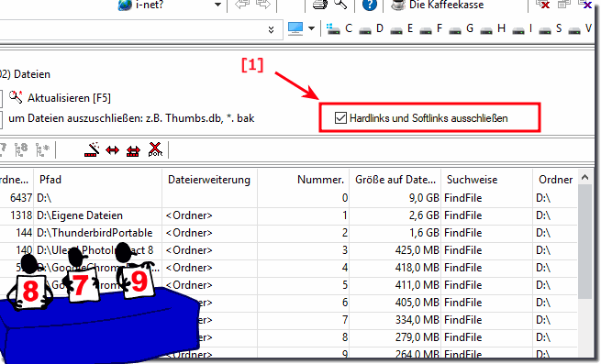Click the computer monitor icon
This screenshot has width=601, height=364.
295,28
